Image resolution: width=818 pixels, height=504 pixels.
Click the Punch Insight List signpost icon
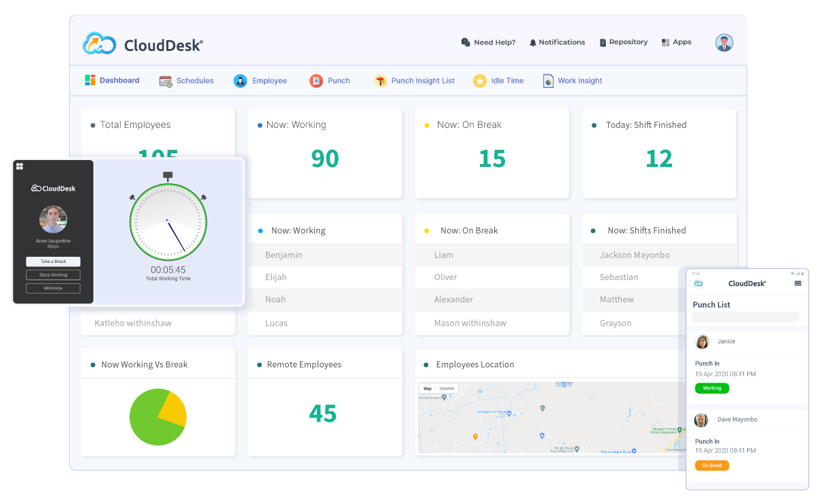(x=380, y=81)
